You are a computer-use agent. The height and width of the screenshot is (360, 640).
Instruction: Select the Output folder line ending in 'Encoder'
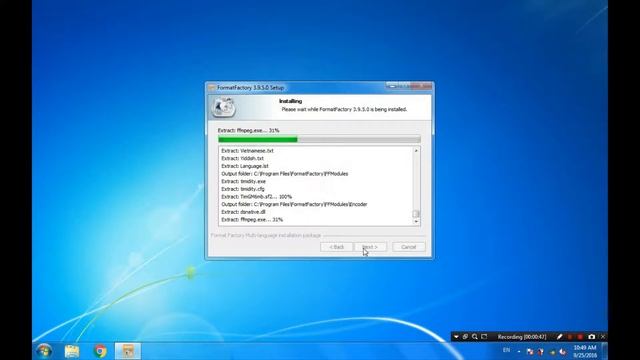(294, 204)
